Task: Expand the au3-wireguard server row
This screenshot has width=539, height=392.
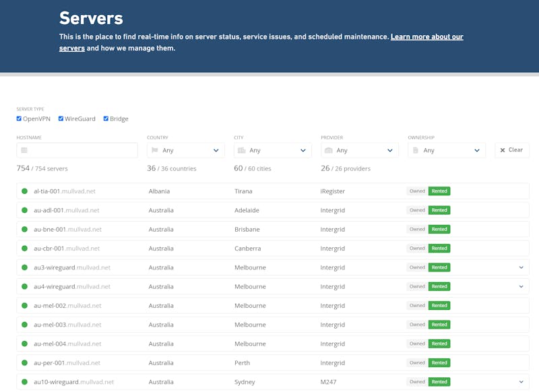Action: click(521, 267)
